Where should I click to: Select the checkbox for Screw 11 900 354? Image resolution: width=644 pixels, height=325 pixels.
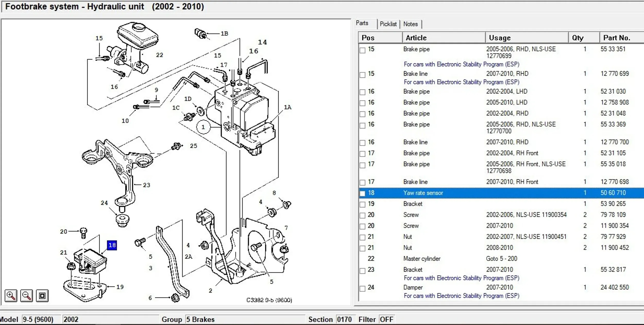[362, 226]
